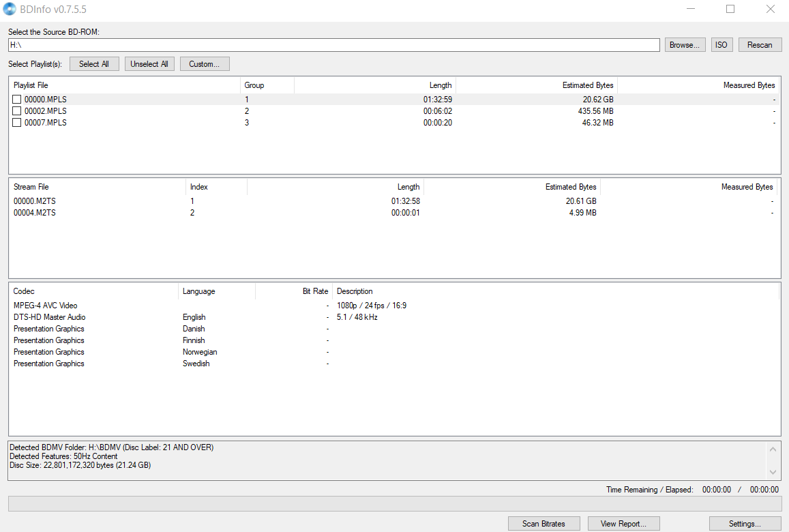Image resolution: width=789 pixels, height=532 pixels.
Task: Click the BDInfo app icon in title bar
Action: [10, 9]
